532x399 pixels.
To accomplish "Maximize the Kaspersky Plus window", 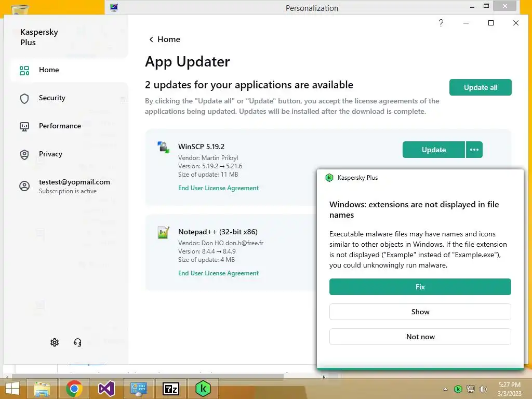I will [x=491, y=23].
